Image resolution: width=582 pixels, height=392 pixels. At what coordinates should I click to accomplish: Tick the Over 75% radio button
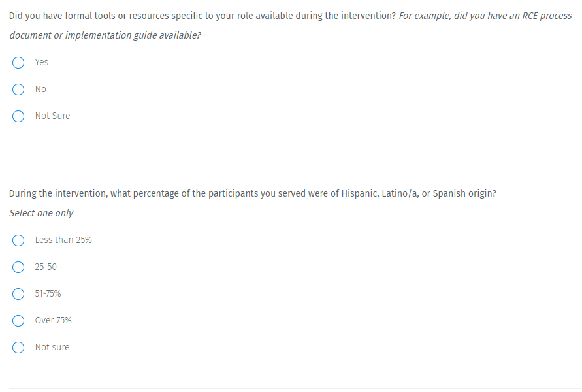(x=20, y=321)
